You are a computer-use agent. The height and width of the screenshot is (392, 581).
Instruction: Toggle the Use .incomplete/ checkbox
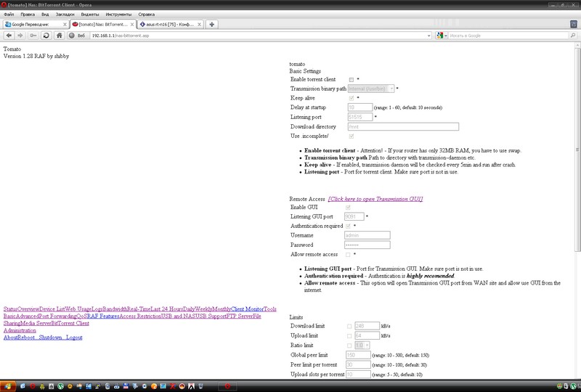352,136
